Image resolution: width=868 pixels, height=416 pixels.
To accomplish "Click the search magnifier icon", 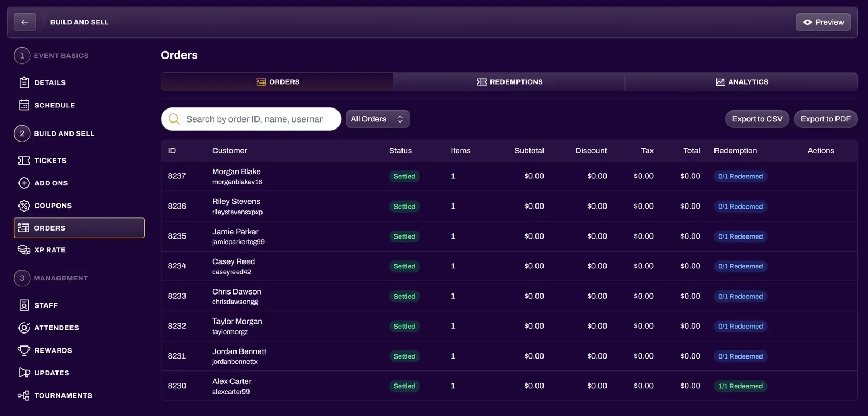I will (x=174, y=119).
